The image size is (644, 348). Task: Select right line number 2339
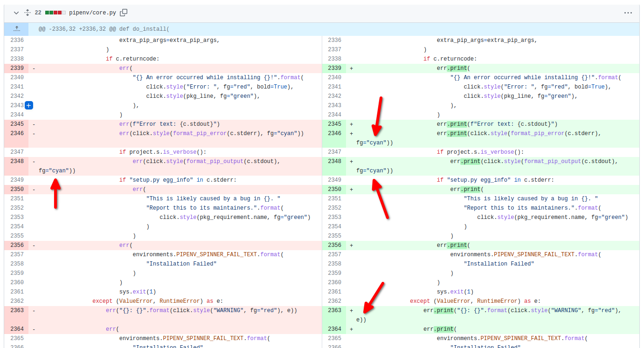click(334, 68)
